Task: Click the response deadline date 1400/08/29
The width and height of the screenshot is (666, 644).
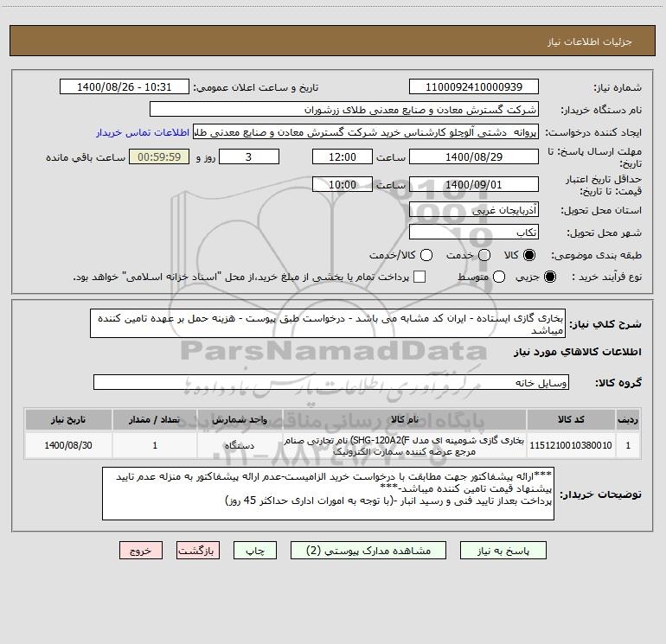Action: 474,156
